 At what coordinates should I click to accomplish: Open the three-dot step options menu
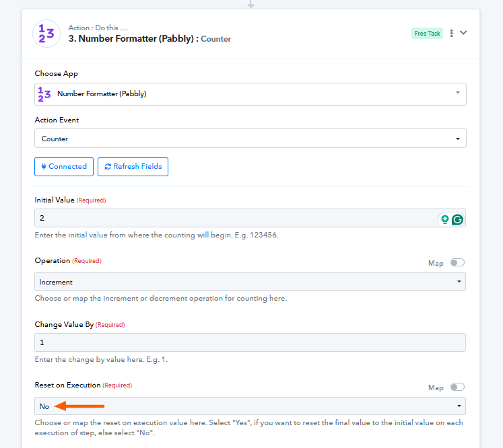(451, 33)
